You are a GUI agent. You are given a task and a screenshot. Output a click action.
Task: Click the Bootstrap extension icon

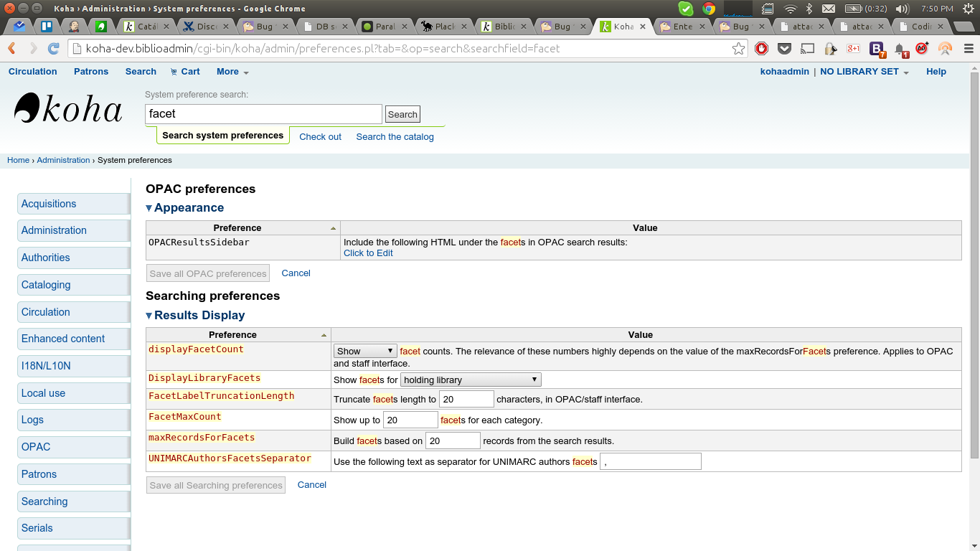point(877,49)
